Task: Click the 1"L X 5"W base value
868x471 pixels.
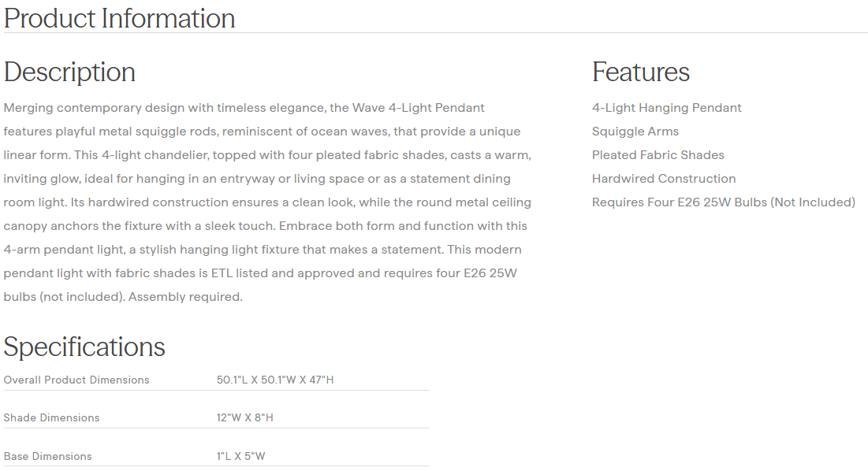Action: click(241, 456)
